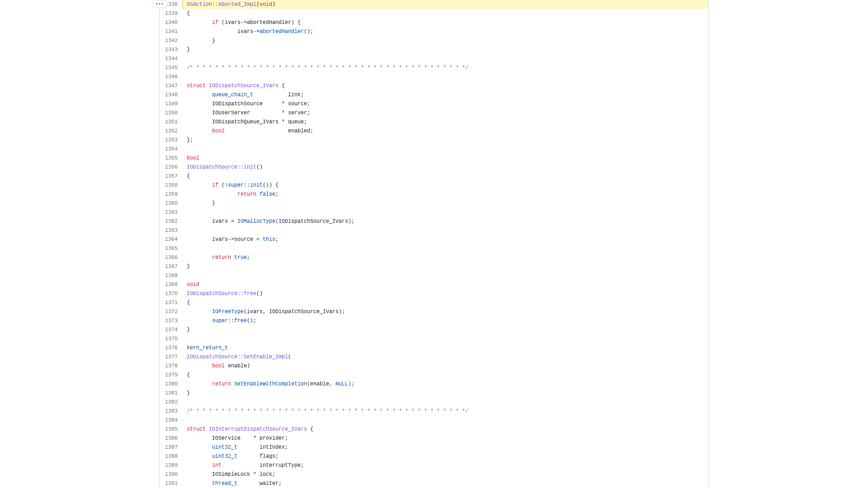Follow the super::free reference link
Screen dimensions: 868x488
230,320
